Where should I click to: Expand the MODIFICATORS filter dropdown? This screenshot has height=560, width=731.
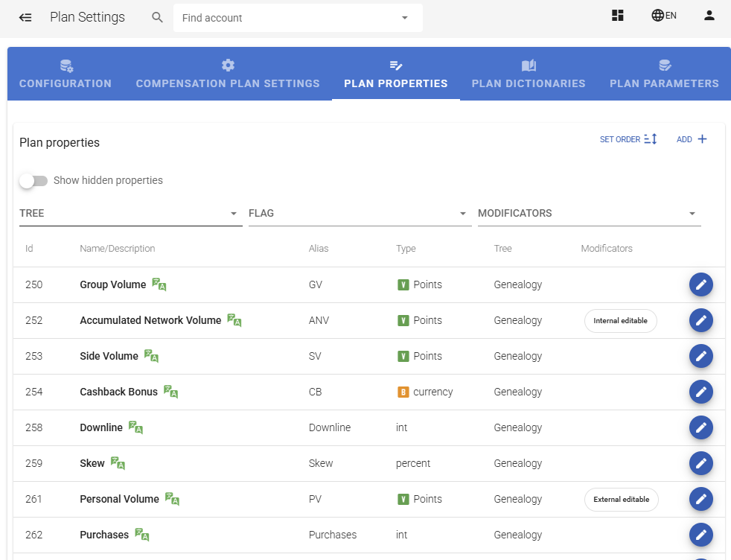(x=589, y=213)
